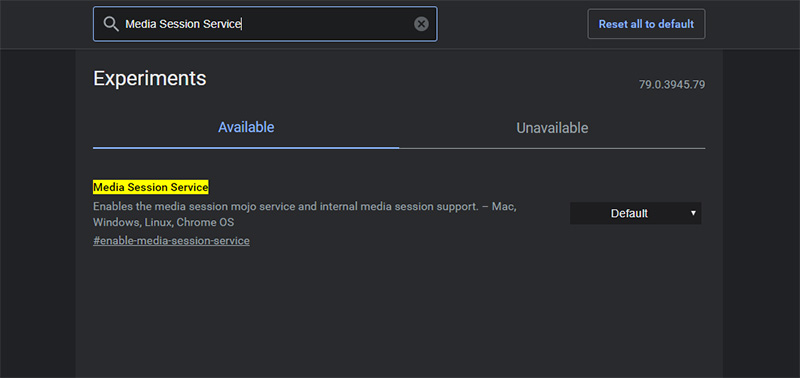
Task: Focus the search flags input field
Action: 265,24
